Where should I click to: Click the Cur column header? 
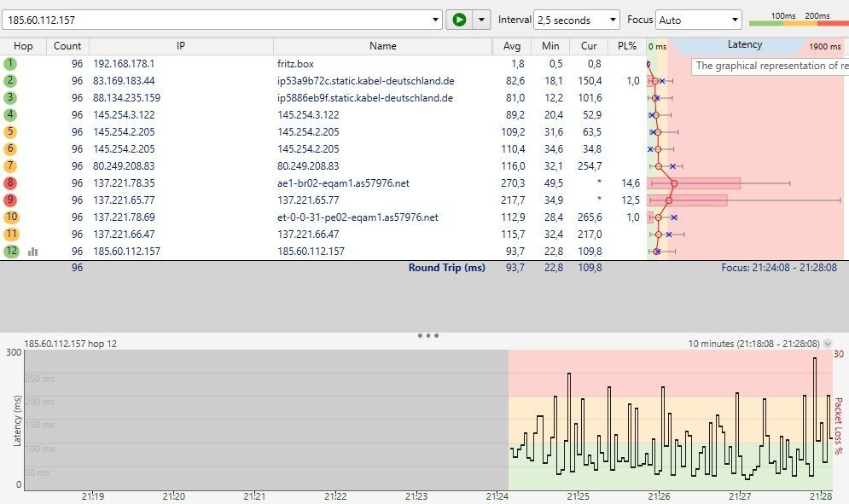[x=589, y=46]
